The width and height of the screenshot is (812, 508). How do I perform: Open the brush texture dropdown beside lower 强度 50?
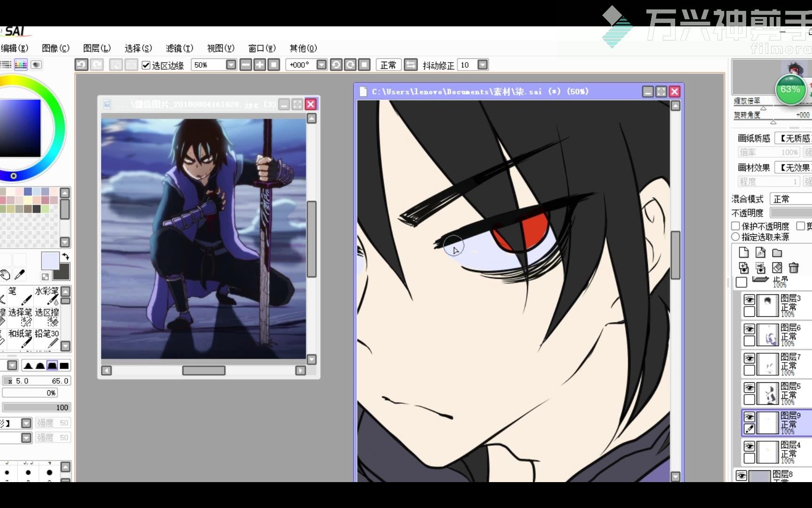[26, 437]
